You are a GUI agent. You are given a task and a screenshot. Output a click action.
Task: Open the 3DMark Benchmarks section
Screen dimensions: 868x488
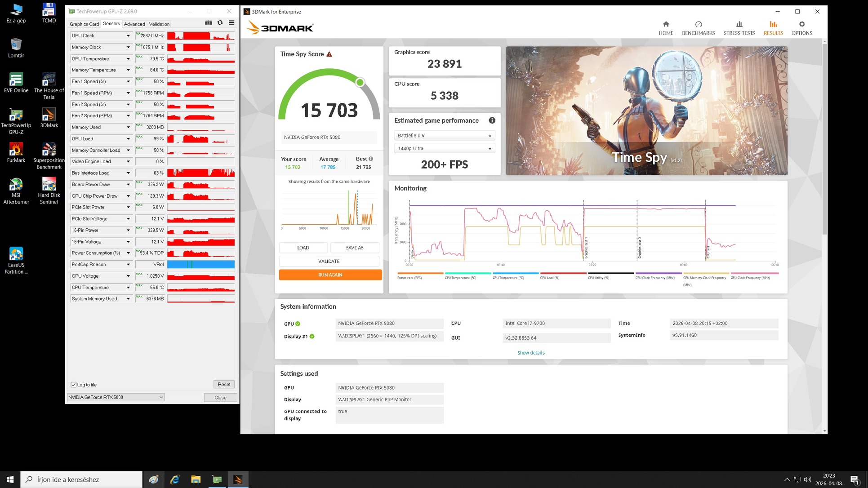click(698, 28)
